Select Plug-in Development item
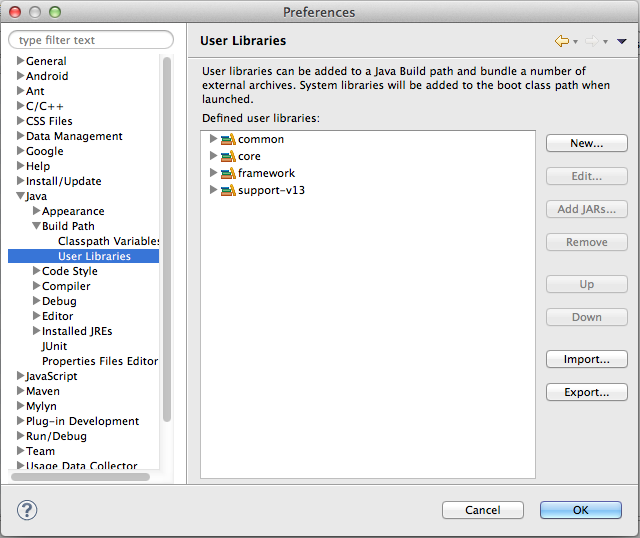This screenshot has height=538, width=640. pos(82,421)
